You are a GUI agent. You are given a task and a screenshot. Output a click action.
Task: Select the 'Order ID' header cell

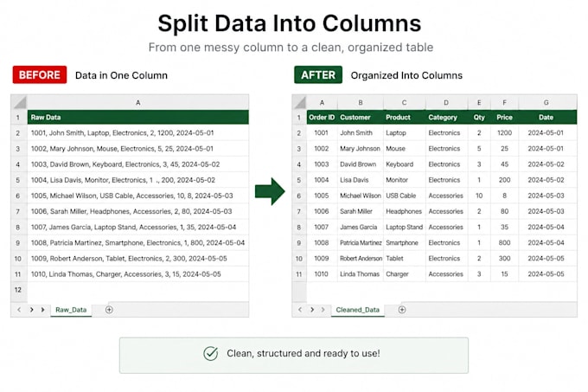322,118
